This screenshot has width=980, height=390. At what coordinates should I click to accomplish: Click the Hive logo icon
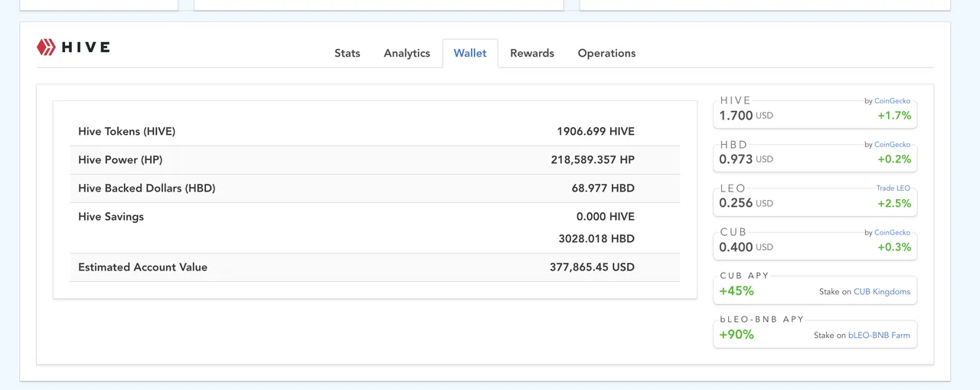tap(47, 47)
